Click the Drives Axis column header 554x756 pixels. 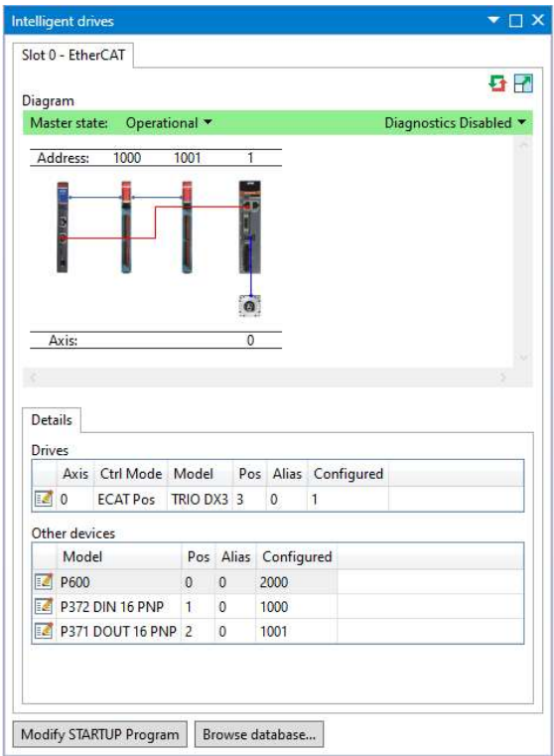click(x=75, y=474)
